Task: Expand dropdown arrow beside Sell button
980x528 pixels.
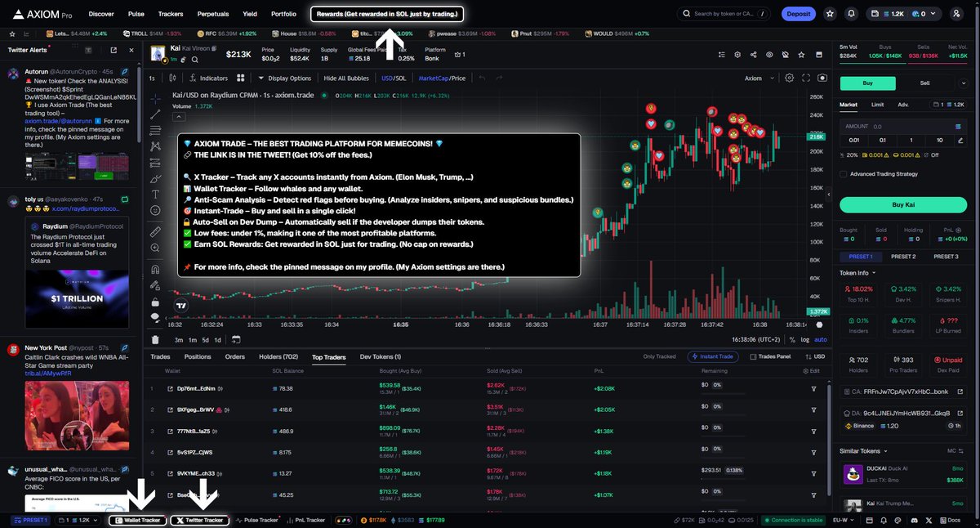Action: [x=963, y=83]
